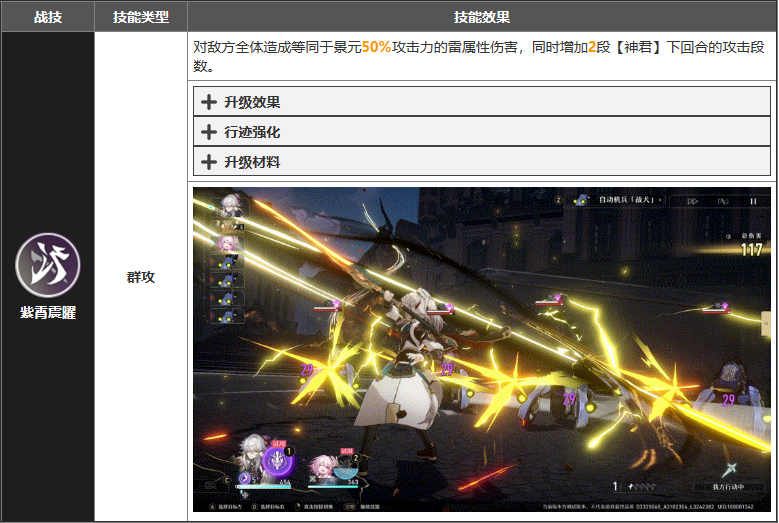Image resolution: width=779 pixels, height=523 pixels.
Task: Click the 50% damage value text
Action: pos(376,47)
